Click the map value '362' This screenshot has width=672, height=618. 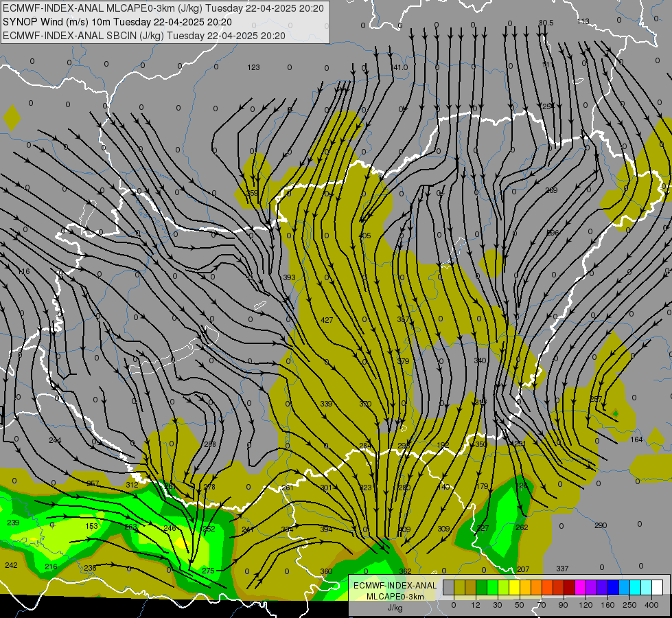point(405,571)
